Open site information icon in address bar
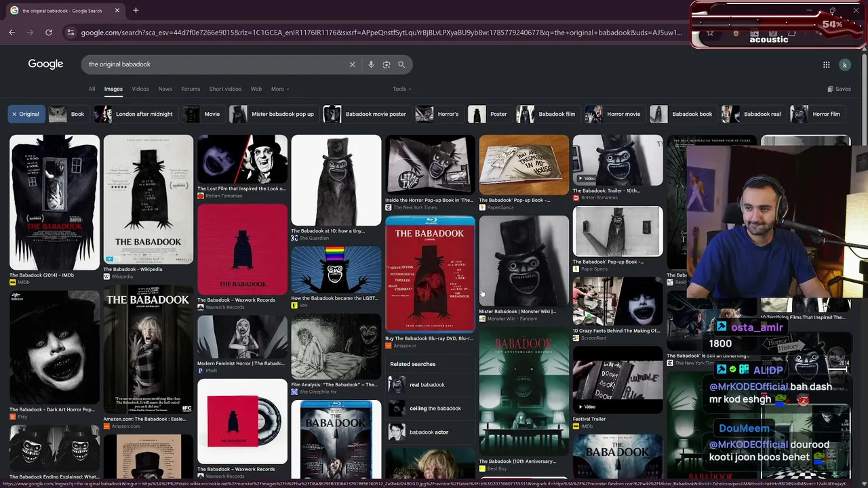Viewport: 868px width, 488px height. 70,33
